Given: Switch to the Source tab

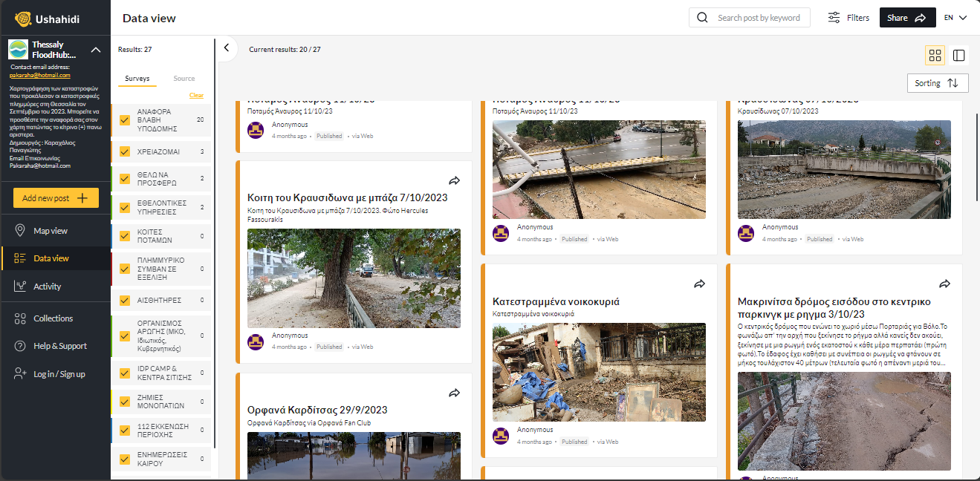Looking at the screenshot, I should click(184, 79).
